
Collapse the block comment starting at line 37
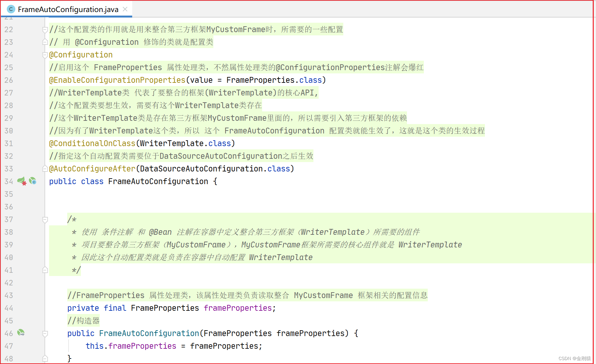(x=45, y=220)
